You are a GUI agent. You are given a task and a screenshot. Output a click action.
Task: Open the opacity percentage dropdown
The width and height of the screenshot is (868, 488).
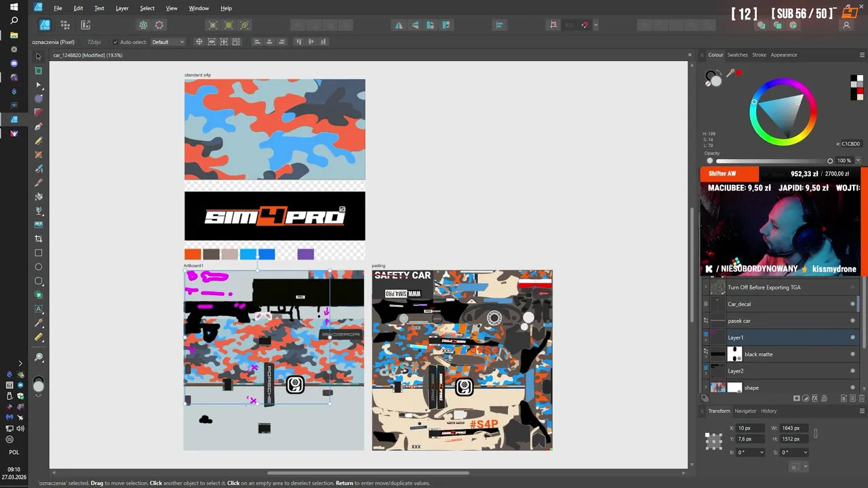858,161
